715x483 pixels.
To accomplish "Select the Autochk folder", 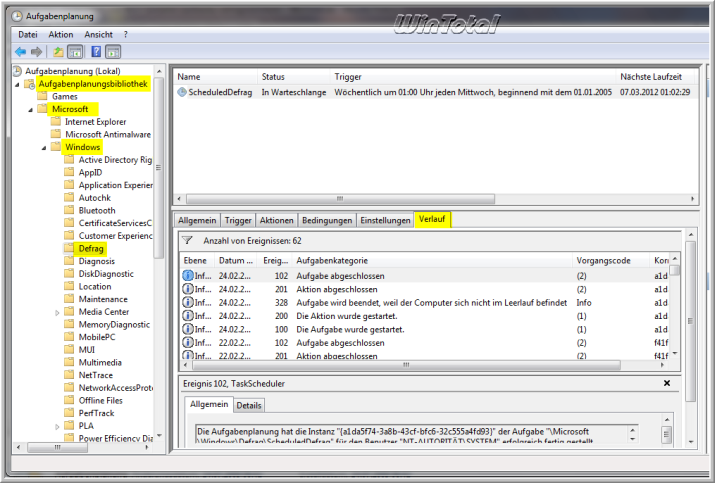I will click(x=94, y=198).
